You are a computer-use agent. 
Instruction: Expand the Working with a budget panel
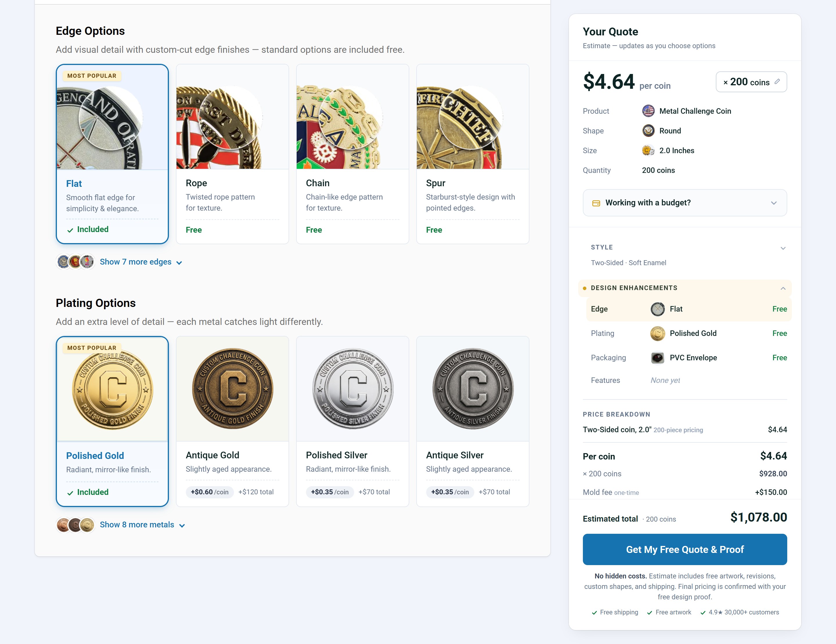click(685, 203)
